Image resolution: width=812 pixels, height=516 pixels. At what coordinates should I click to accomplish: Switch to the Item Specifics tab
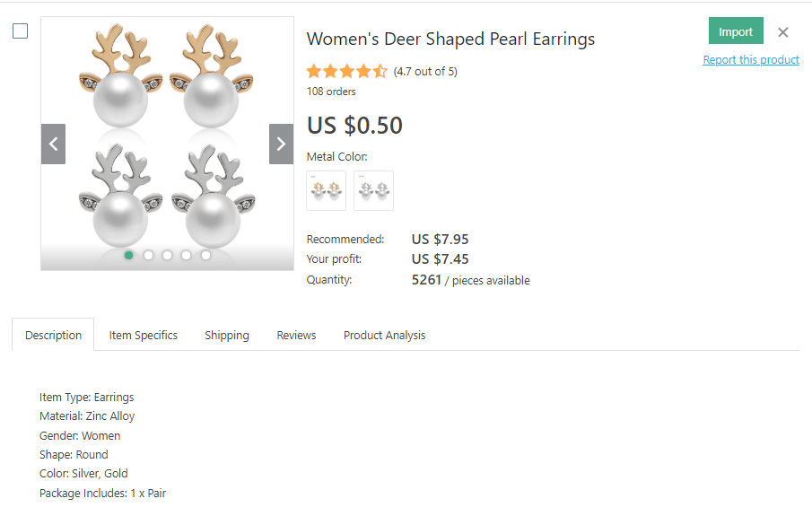[x=144, y=335]
